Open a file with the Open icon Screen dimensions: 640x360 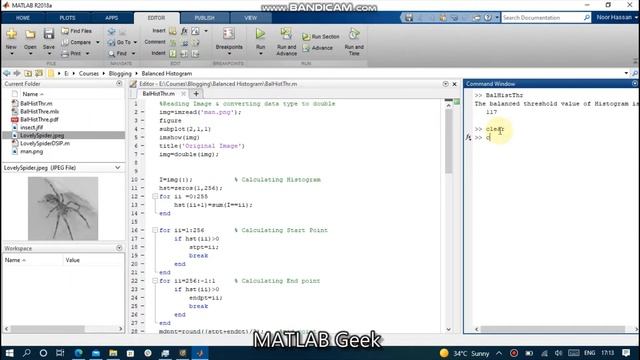coord(30,35)
